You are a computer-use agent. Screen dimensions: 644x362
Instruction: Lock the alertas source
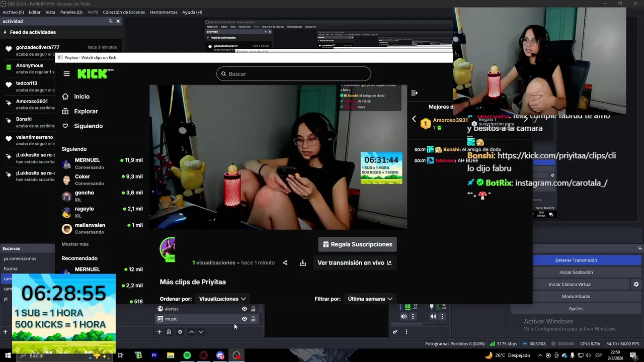pyautogui.click(x=253, y=309)
